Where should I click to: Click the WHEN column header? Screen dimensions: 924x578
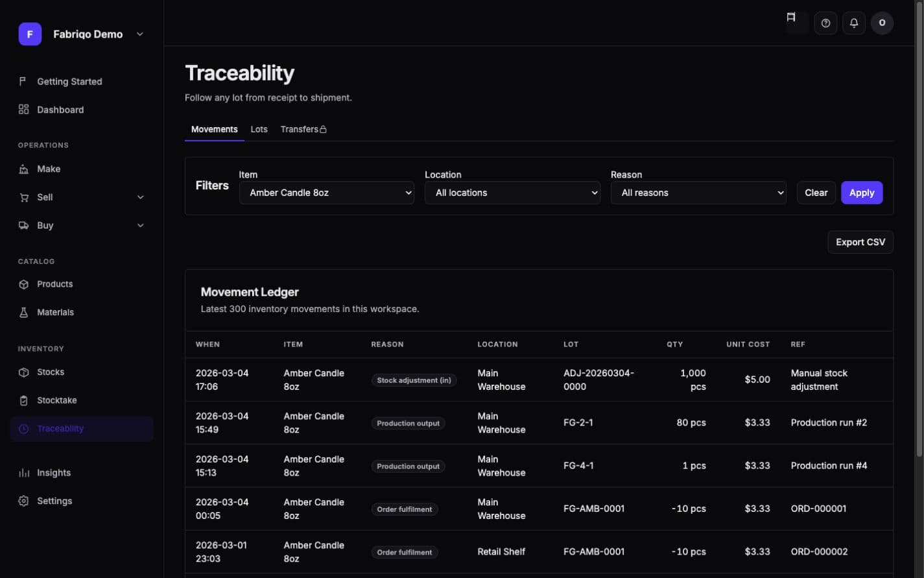pyautogui.click(x=207, y=344)
